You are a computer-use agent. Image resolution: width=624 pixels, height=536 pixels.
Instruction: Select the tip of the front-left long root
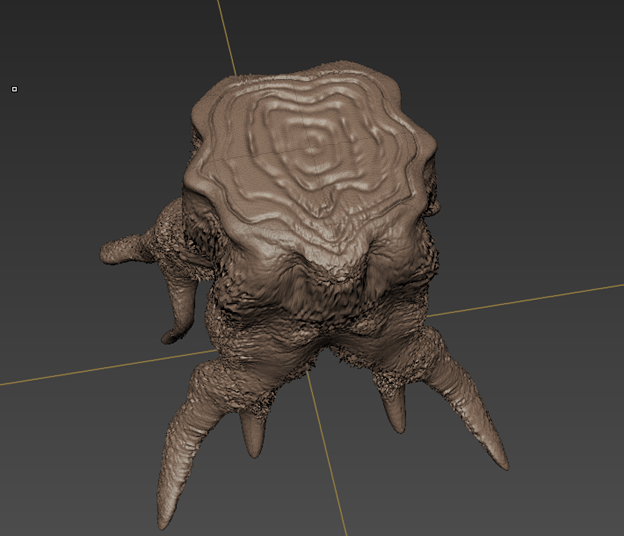pos(164,516)
